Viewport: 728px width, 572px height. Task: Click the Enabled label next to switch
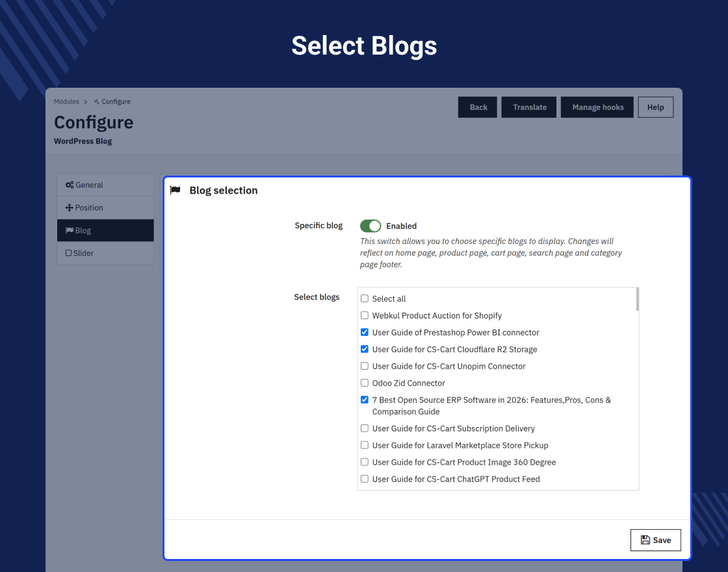(401, 226)
